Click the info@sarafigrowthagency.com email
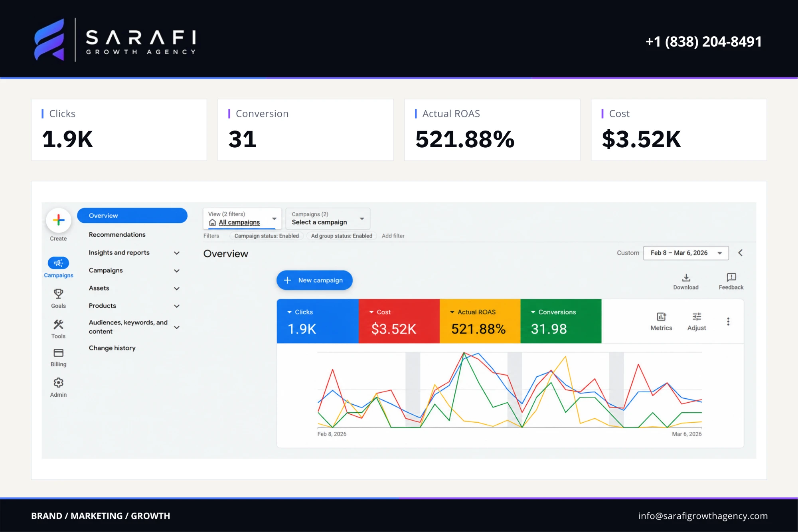This screenshot has width=798, height=532. [703, 516]
